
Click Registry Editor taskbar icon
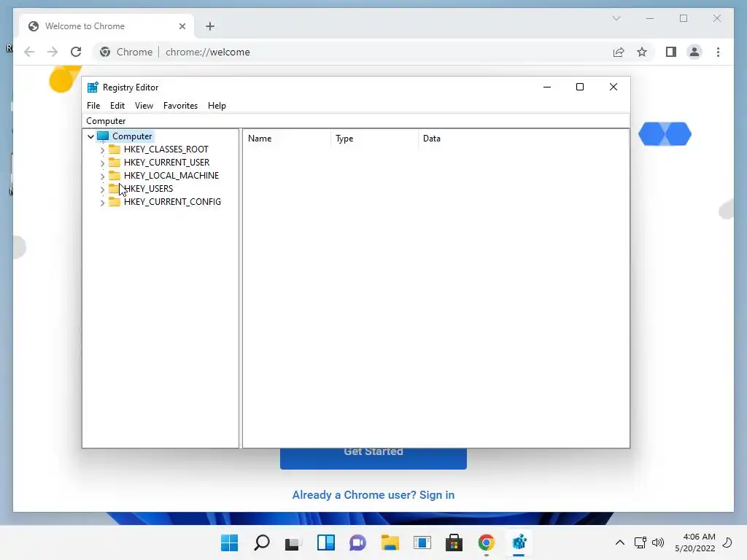coord(519,542)
